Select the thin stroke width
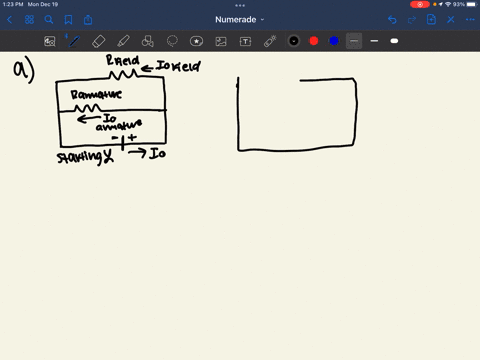480x360 pixels. (354, 41)
